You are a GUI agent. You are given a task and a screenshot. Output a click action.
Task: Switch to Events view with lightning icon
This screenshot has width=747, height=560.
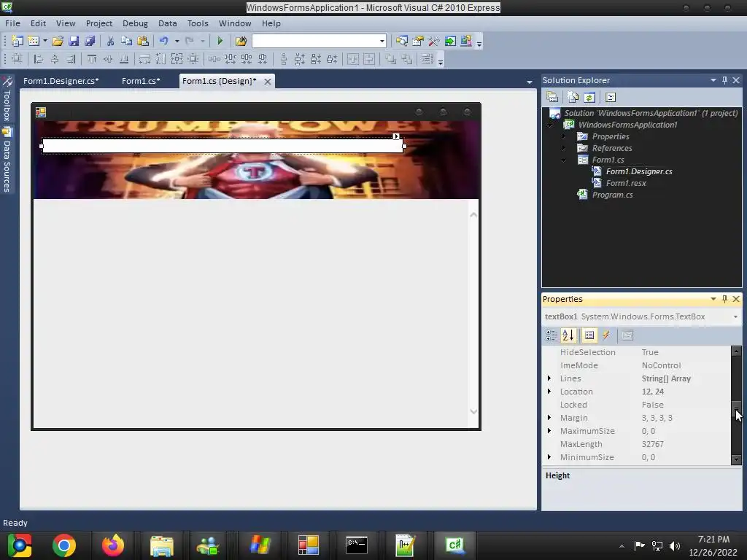tap(606, 335)
